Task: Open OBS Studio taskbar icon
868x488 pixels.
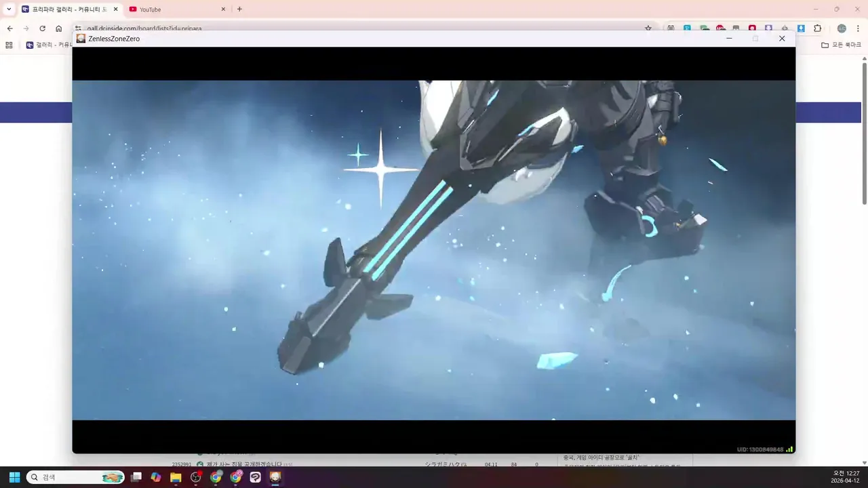Action: (x=196, y=477)
